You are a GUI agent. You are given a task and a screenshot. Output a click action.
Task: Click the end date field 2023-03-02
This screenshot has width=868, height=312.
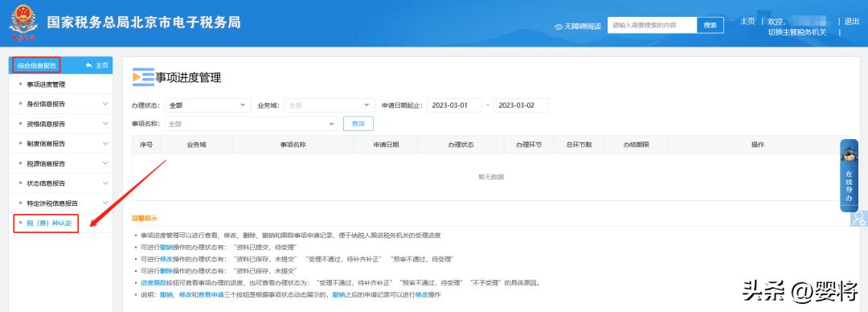[520, 105]
